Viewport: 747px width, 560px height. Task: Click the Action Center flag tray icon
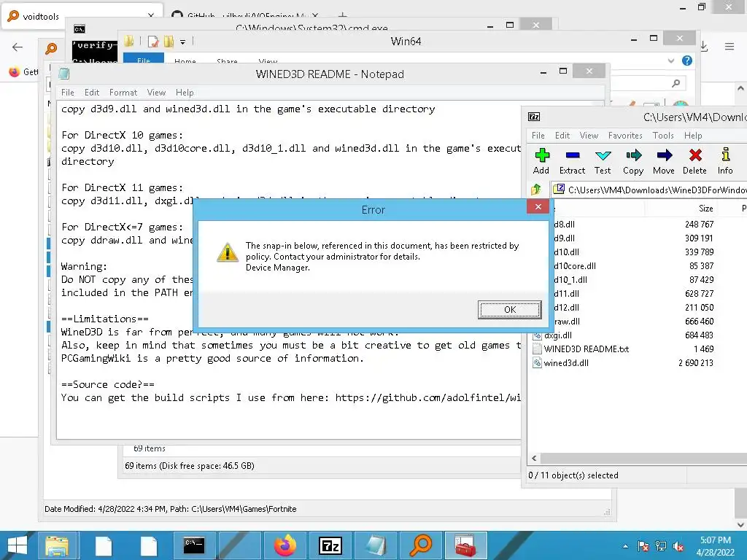pos(643,546)
